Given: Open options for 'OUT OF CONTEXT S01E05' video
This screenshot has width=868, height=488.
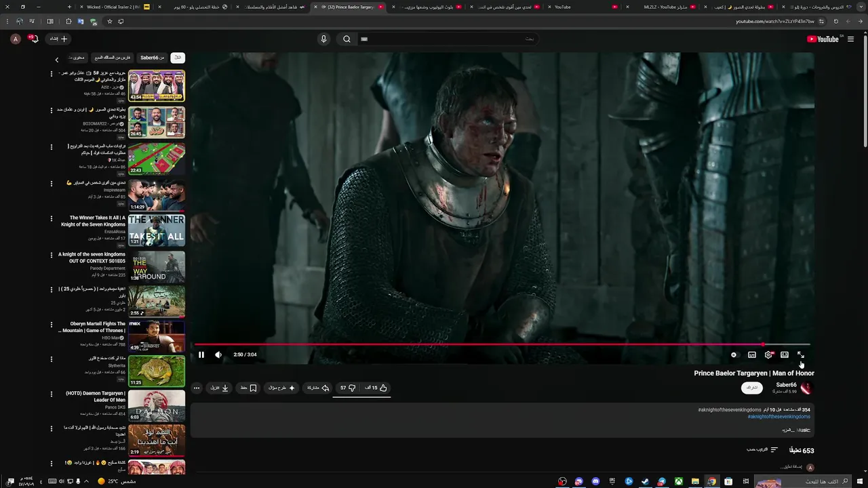Looking at the screenshot, I should click(52, 255).
